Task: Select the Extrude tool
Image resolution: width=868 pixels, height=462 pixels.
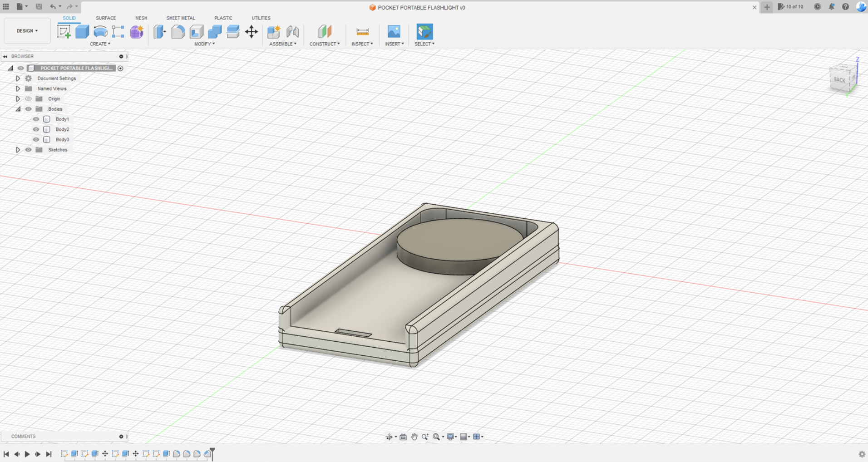Action: click(x=82, y=32)
